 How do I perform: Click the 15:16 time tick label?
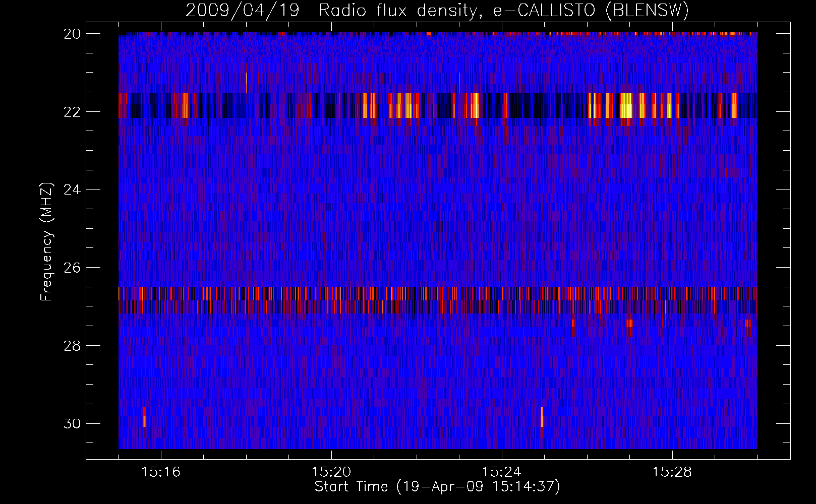[x=161, y=472]
